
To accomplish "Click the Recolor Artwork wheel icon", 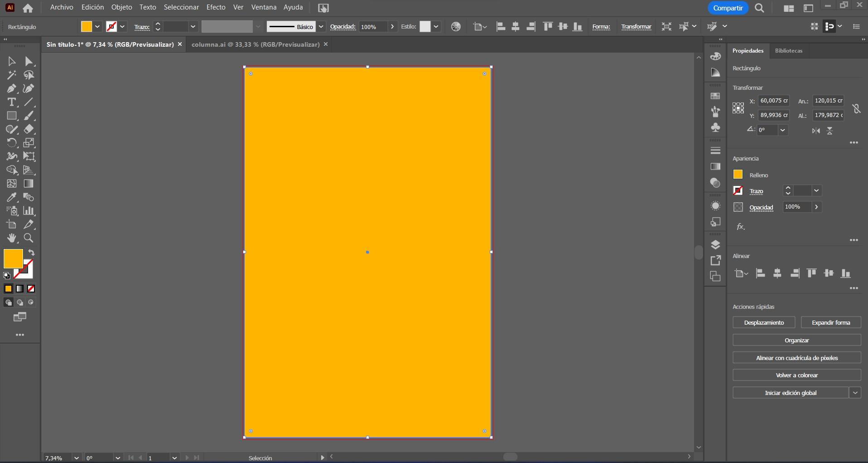I will pos(456,27).
